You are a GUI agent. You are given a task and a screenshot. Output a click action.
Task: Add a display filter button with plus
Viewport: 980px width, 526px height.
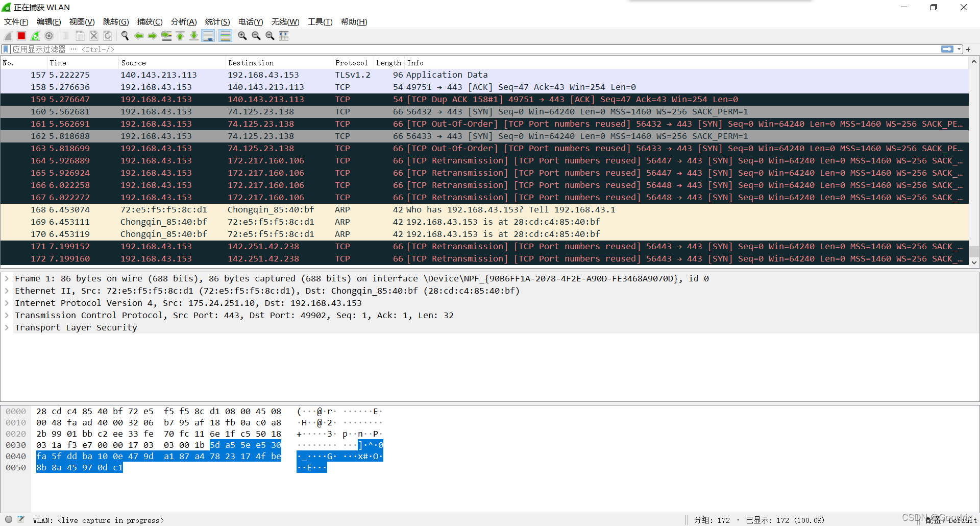(x=968, y=50)
